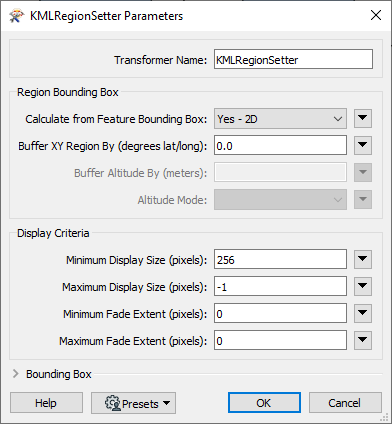Screen dimensions: 392x424
Task: Open arrow menu beside Minimum Fade Extent
Action: [x=363, y=313]
